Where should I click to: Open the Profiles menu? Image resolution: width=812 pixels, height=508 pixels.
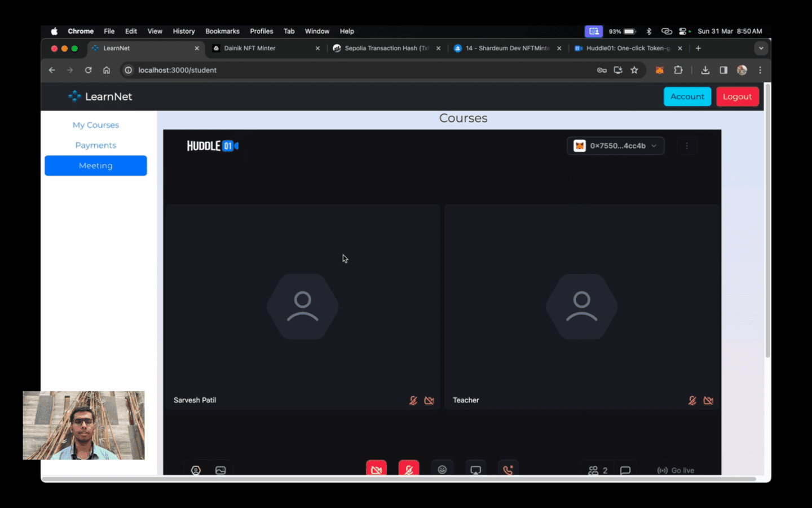262,31
